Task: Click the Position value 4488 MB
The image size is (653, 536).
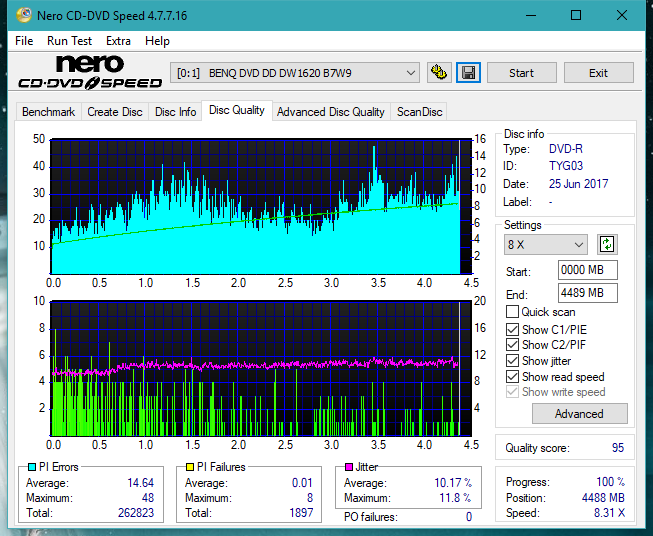Action: coord(603,498)
